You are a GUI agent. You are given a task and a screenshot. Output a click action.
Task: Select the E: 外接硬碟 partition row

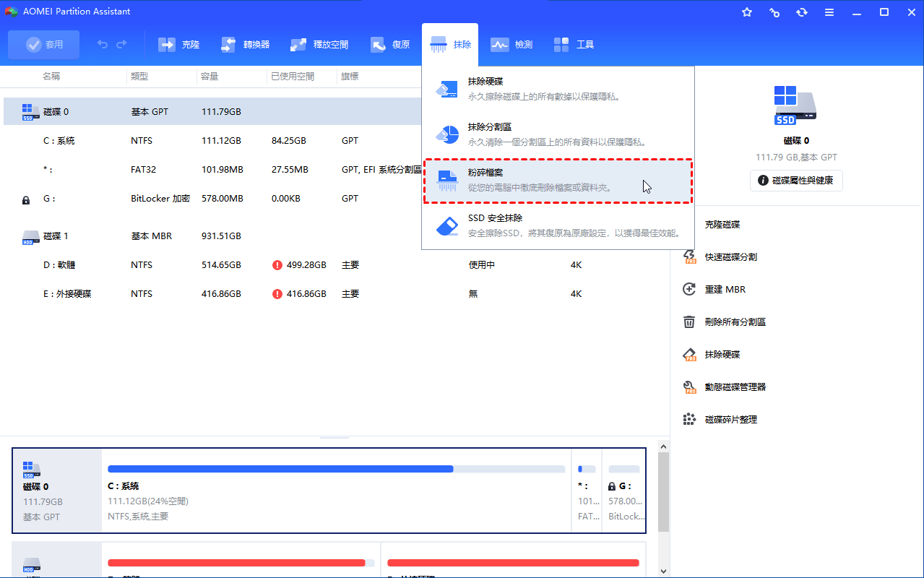[x=336, y=294]
